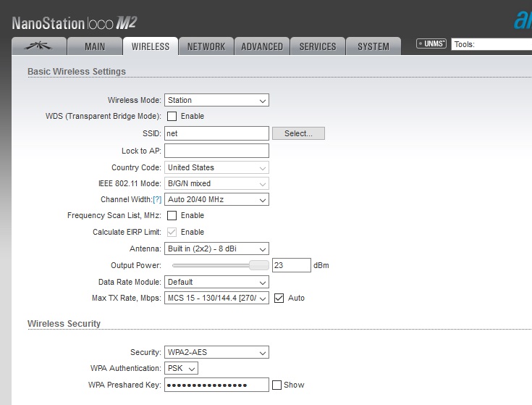Check the Show preshared key checkbox
The image size is (532, 405).
[x=276, y=385]
